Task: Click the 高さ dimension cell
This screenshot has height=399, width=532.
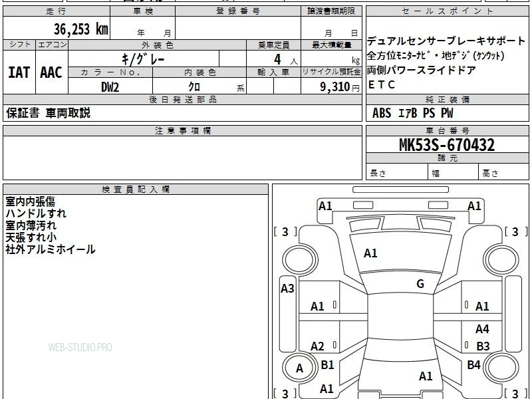Action: pos(504,172)
